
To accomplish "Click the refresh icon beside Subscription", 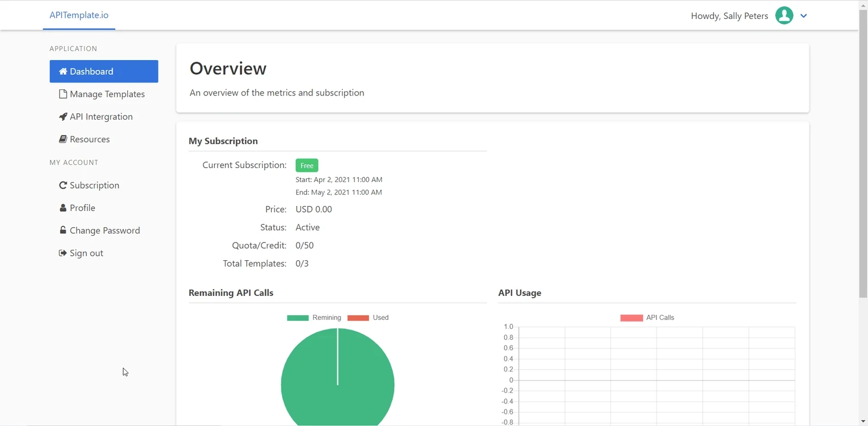I will click(63, 185).
